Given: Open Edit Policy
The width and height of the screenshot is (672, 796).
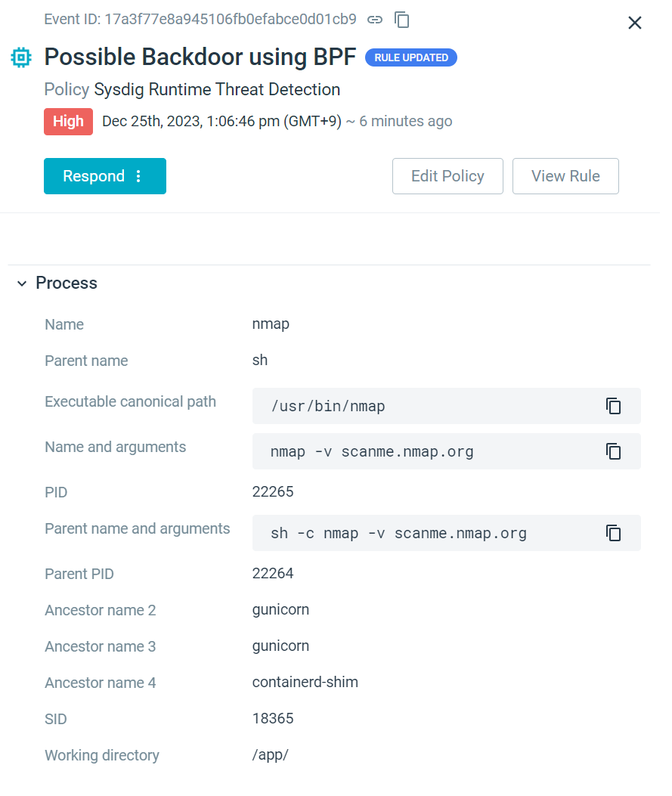Looking at the screenshot, I should pyautogui.click(x=447, y=176).
